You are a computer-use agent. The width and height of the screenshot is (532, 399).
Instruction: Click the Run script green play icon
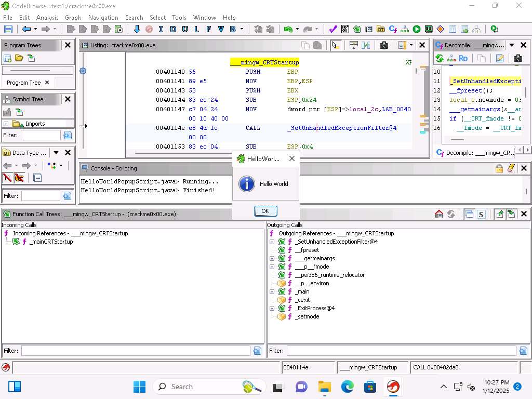[x=417, y=30]
